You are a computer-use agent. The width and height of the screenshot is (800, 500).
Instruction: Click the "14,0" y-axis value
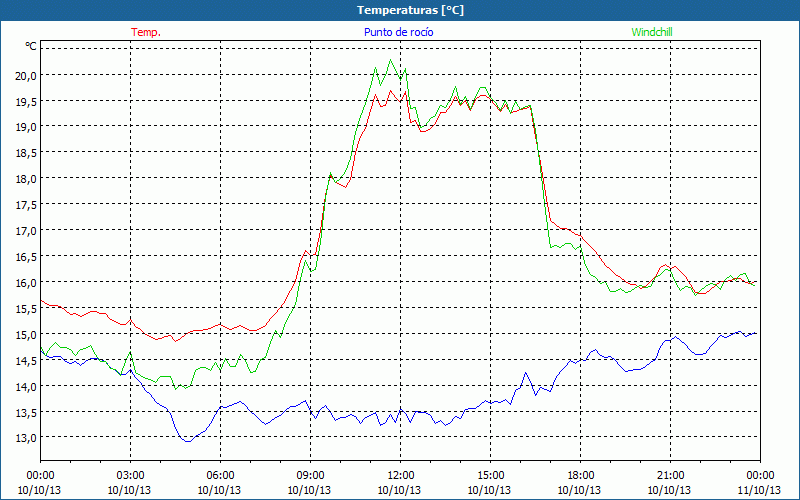coord(27,386)
